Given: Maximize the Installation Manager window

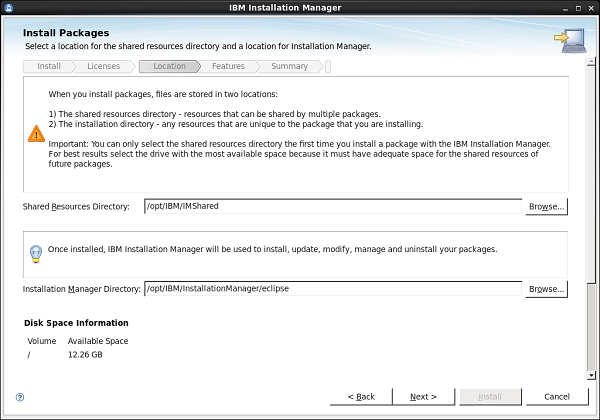Looking at the screenshot, I should [x=578, y=8].
